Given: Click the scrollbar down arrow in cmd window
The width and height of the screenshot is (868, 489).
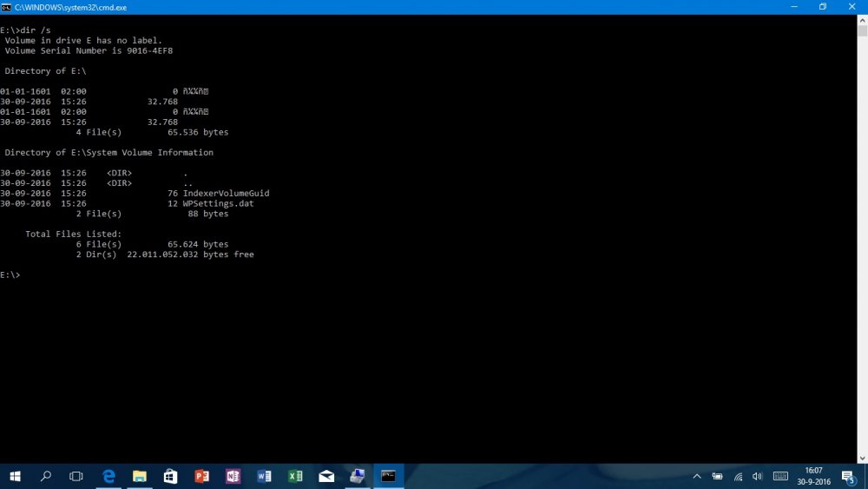Looking at the screenshot, I should pyautogui.click(x=863, y=459).
